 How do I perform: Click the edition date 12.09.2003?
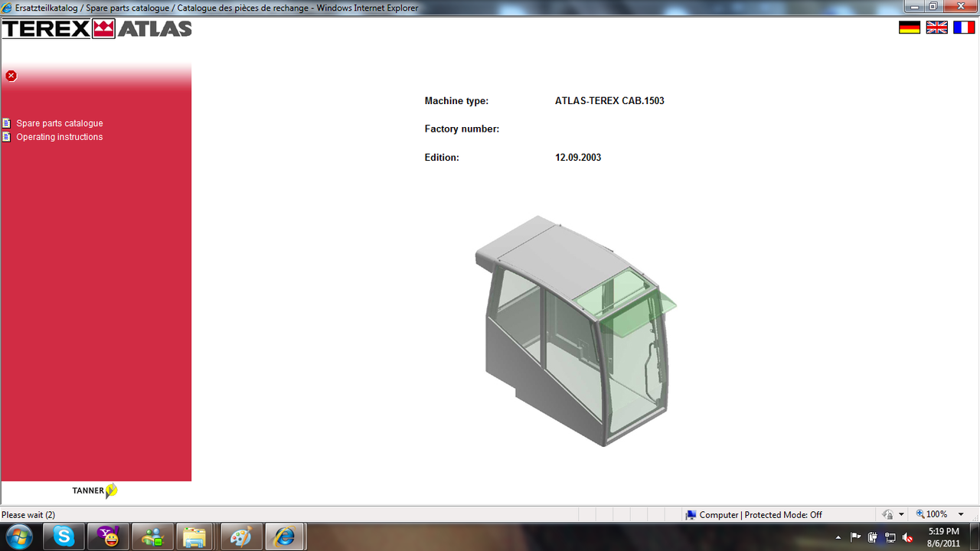click(x=578, y=158)
